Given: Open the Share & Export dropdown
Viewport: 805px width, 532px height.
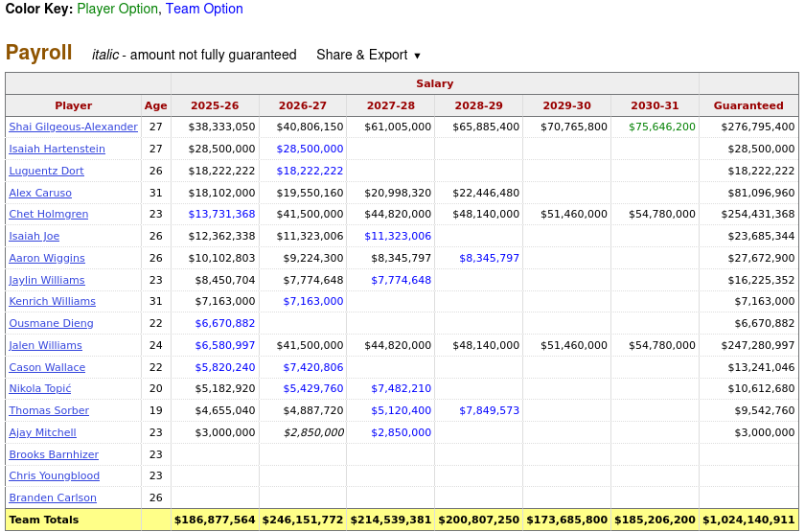Looking at the screenshot, I should coord(368,55).
